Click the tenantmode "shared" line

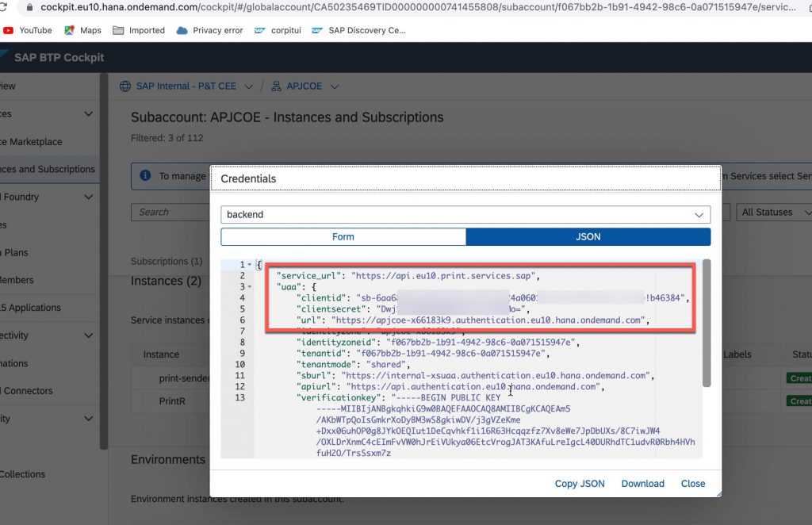point(353,365)
